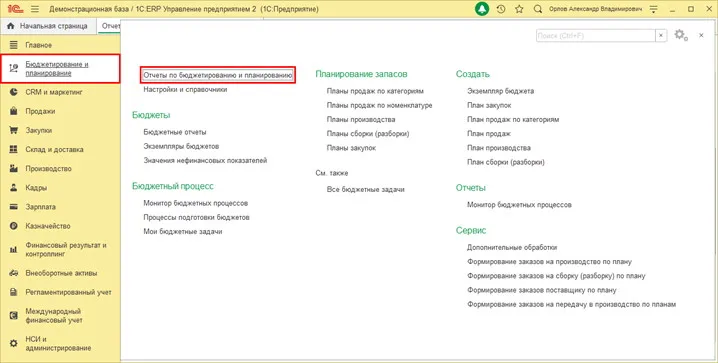Click the Закупки cart icon
The height and width of the screenshot is (363, 718).
pos(14,130)
